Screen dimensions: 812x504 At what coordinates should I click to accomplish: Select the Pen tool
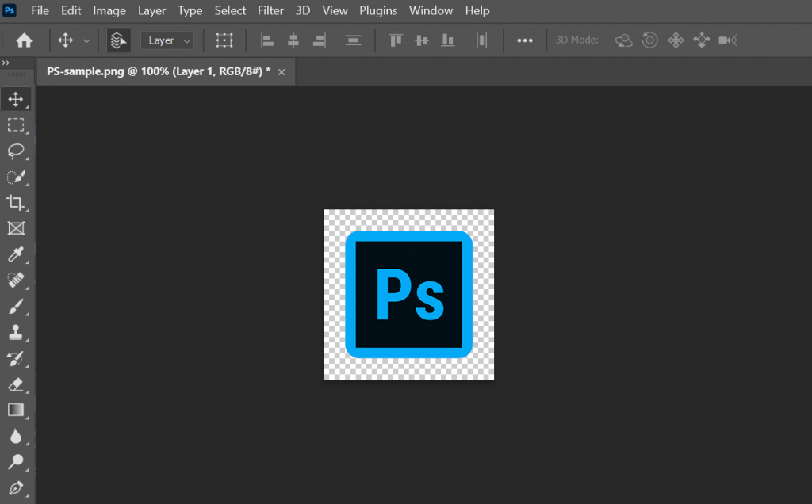17,488
